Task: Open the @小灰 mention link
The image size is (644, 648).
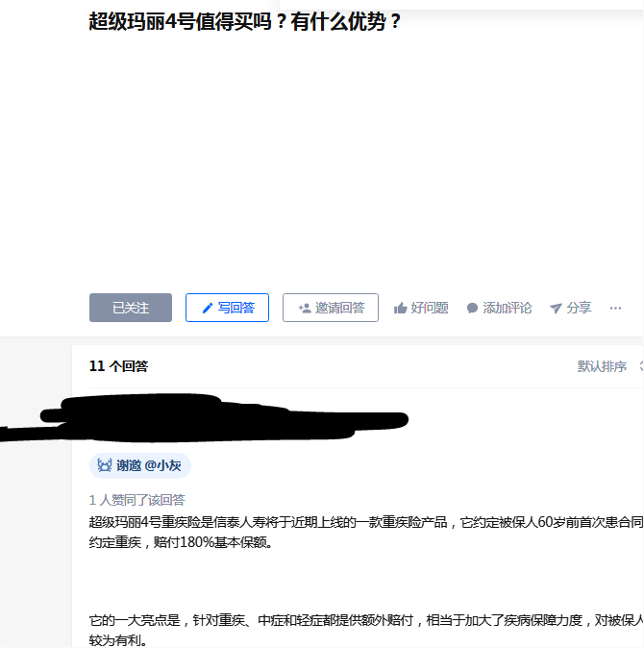Action: point(163,465)
